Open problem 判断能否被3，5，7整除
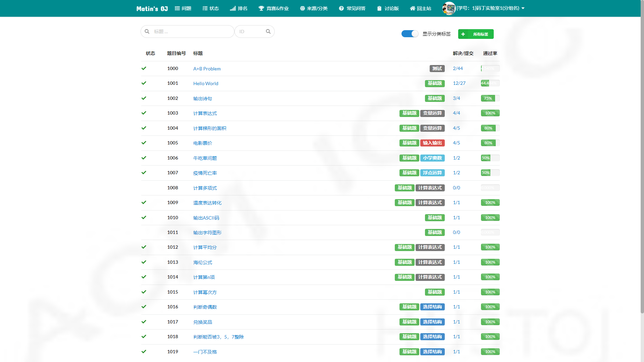Image resolution: width=644 pixels, height=362 pixels. (x=218, y=337)
